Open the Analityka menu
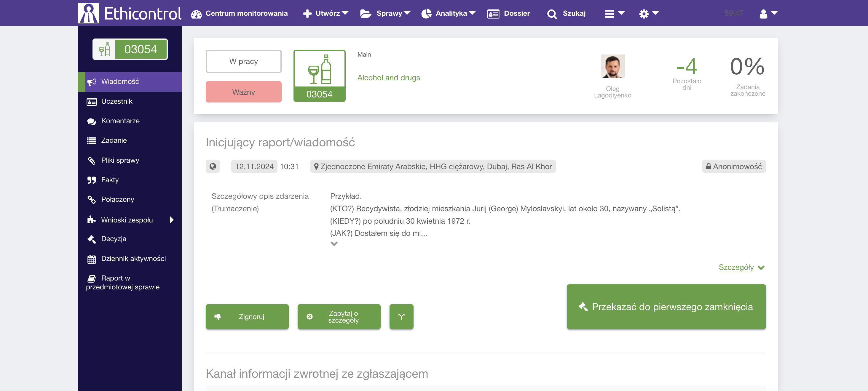Viewport: 868px width, 391px height. (x=448, y=13)
